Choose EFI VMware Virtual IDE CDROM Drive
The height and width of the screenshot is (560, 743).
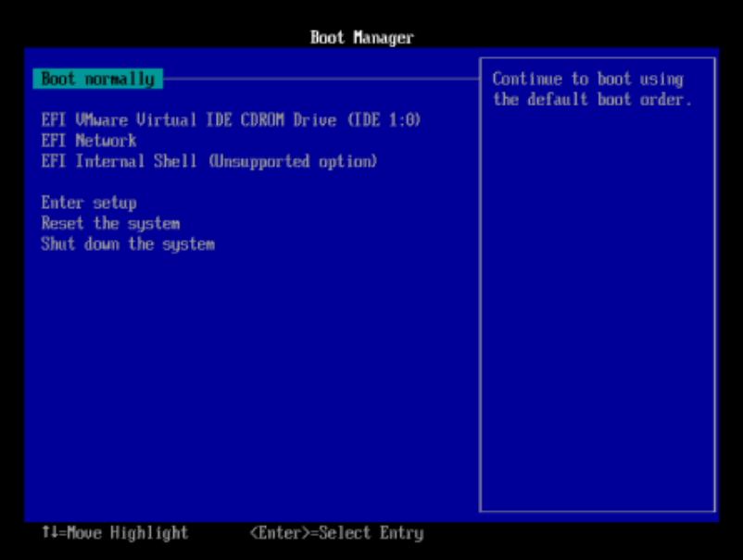coord(231,120)
